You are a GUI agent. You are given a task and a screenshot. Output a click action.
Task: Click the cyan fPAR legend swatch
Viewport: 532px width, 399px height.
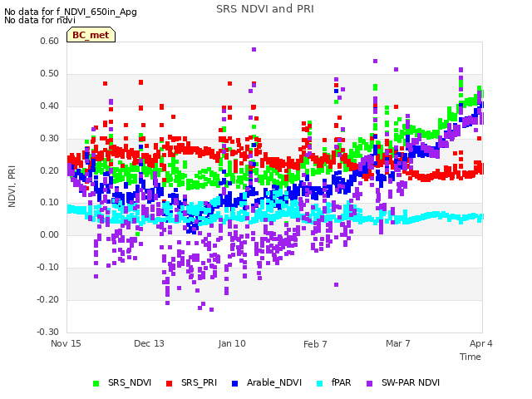coord(319,383)
